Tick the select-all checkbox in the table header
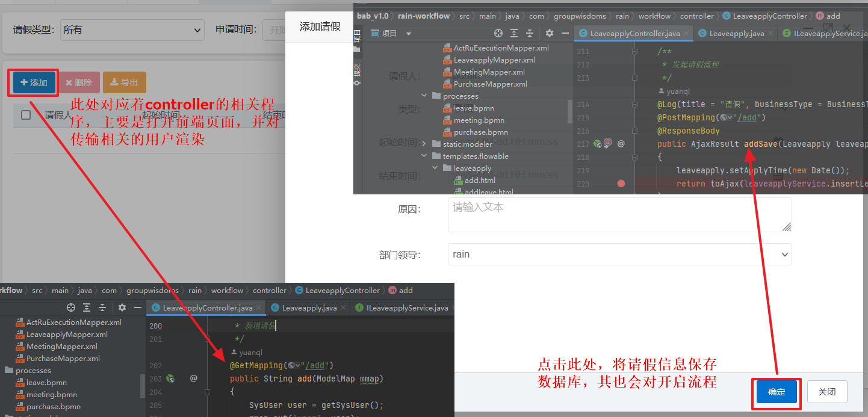868x417 pixels. tap(26, 115)
